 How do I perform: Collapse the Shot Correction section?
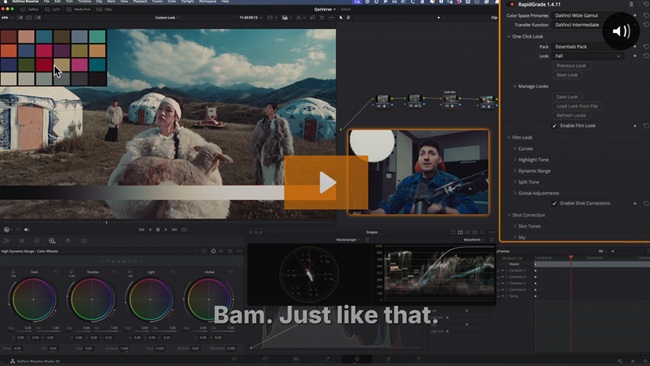509,215
